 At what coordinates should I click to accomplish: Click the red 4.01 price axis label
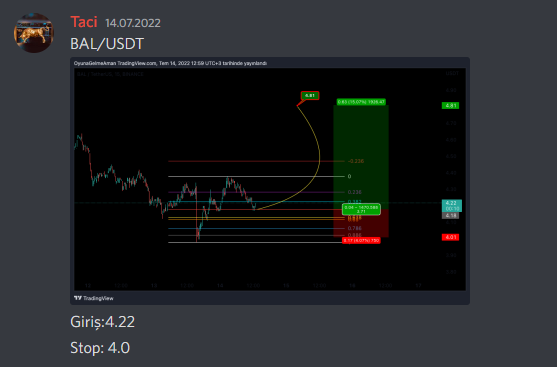point(450,237)
